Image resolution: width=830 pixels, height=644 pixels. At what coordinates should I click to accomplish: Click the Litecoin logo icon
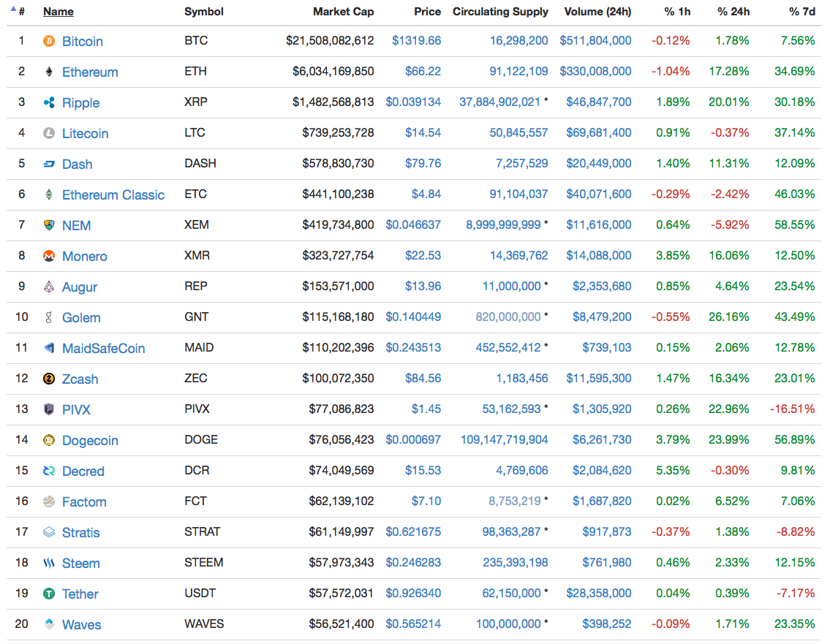point(49,133)
